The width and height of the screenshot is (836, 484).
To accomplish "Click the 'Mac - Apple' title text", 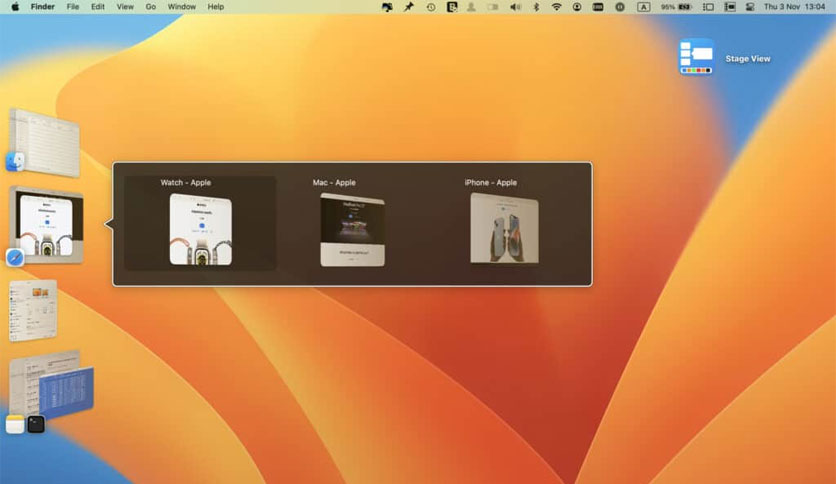I will tap(334, 182).
